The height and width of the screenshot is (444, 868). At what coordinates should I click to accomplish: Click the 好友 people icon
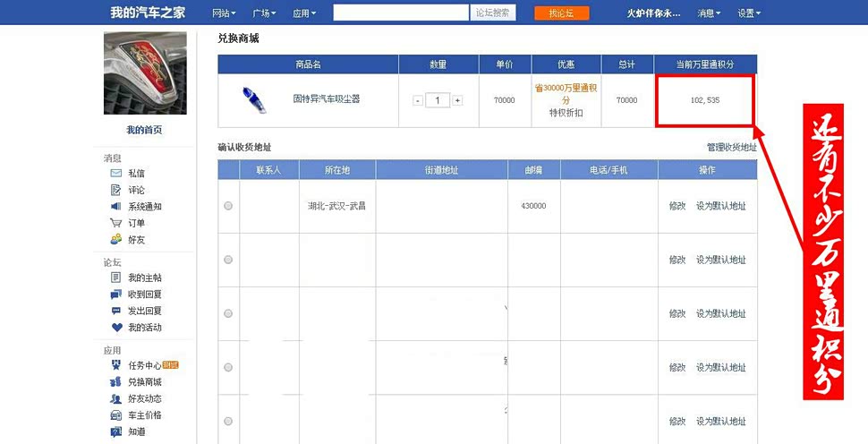pyautogui.click(x=115, y=240)
